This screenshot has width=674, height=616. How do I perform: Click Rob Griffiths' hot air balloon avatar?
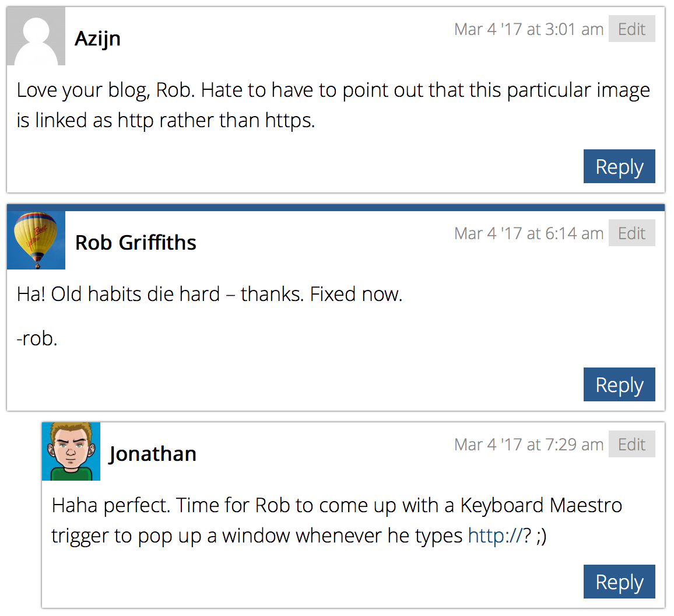point(36,240)
